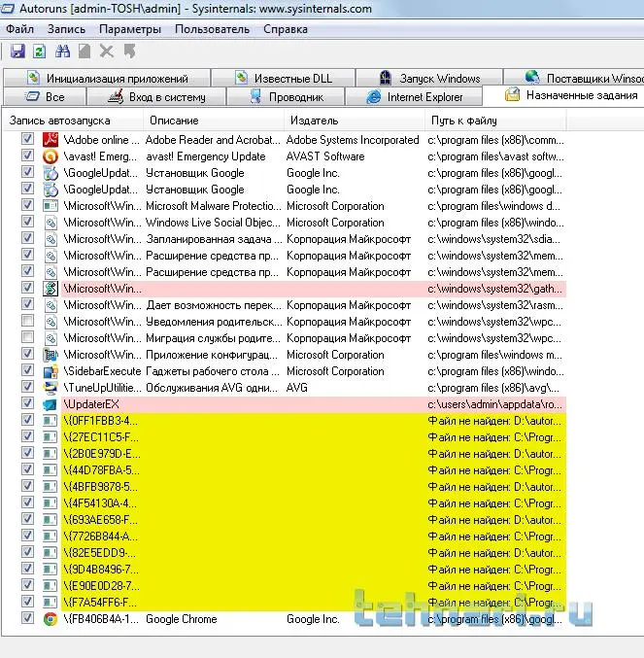Uncheck the TuneUpUtilities entry checkbox

[x=27, y=387]
